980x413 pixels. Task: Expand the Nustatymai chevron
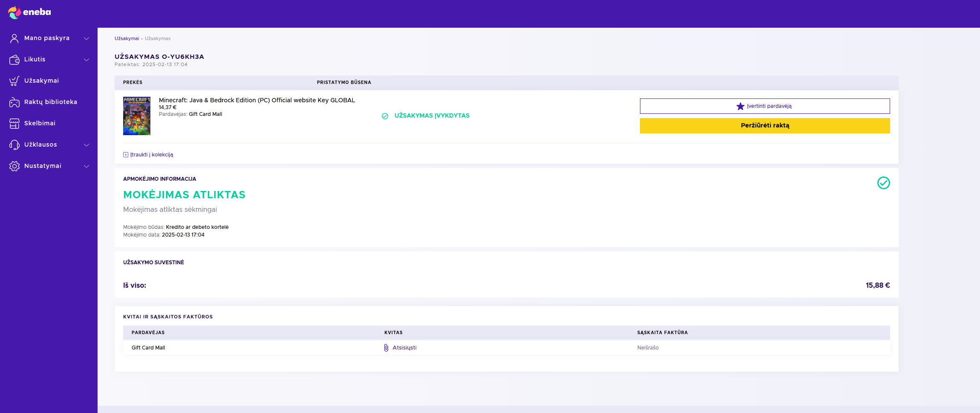point(86,166)
